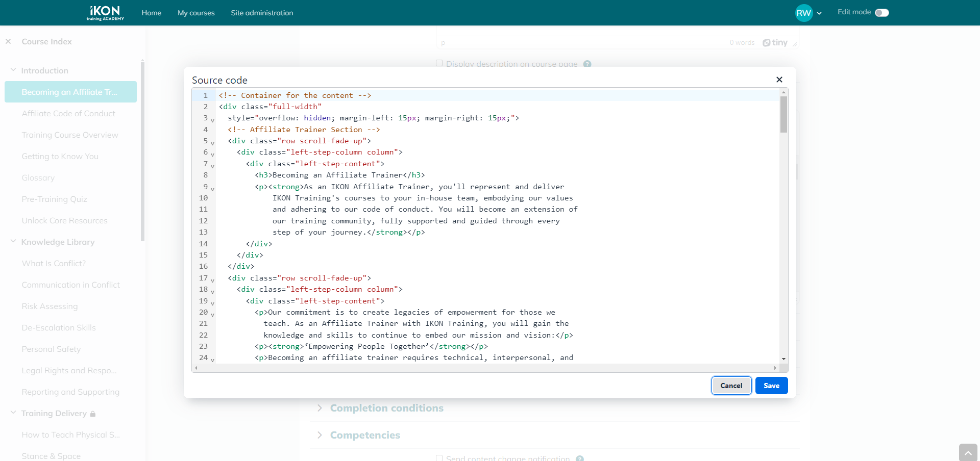Screen dimensions: 980x461
Task: Click the scroll-to-top arrow
Action: click(x=967, y=452)
